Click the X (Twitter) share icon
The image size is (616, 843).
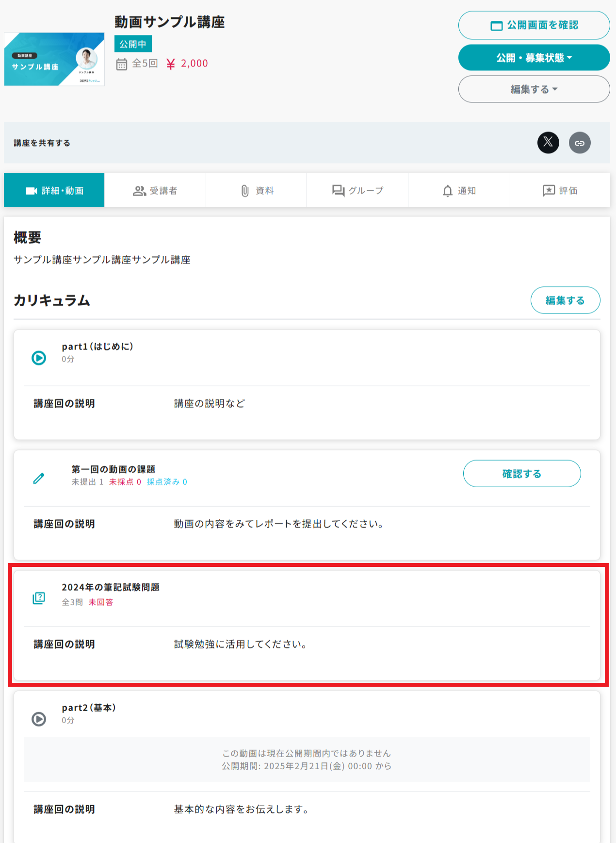548,143
